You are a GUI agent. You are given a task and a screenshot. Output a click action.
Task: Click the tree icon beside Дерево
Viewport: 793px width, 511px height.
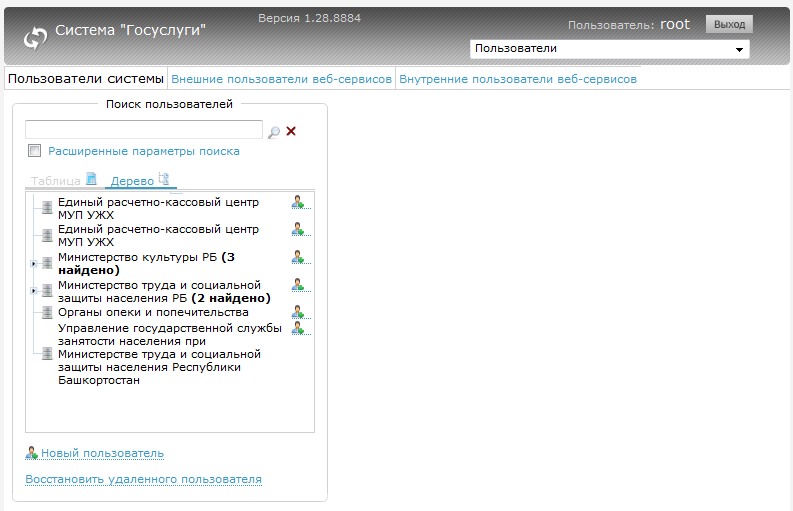click(164, 178)
